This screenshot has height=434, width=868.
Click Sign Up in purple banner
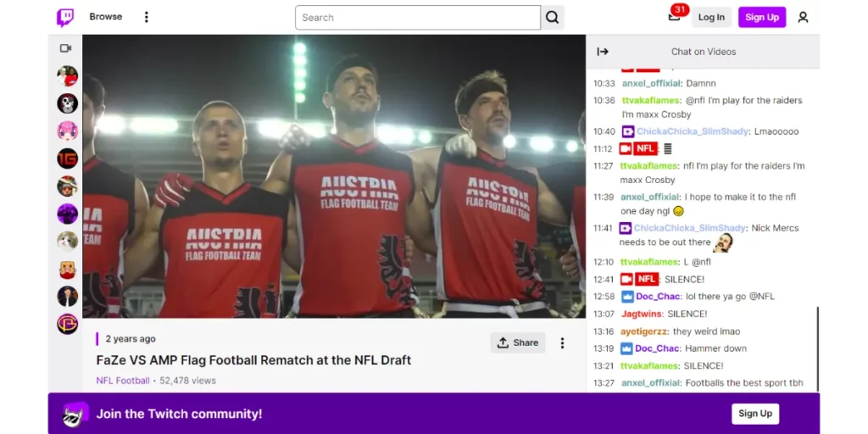[x=754, y=414]
